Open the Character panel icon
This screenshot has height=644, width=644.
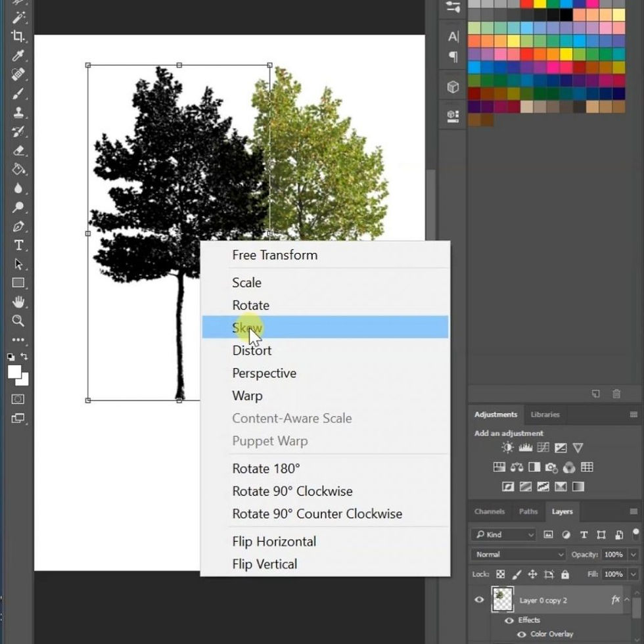(453, 37)
